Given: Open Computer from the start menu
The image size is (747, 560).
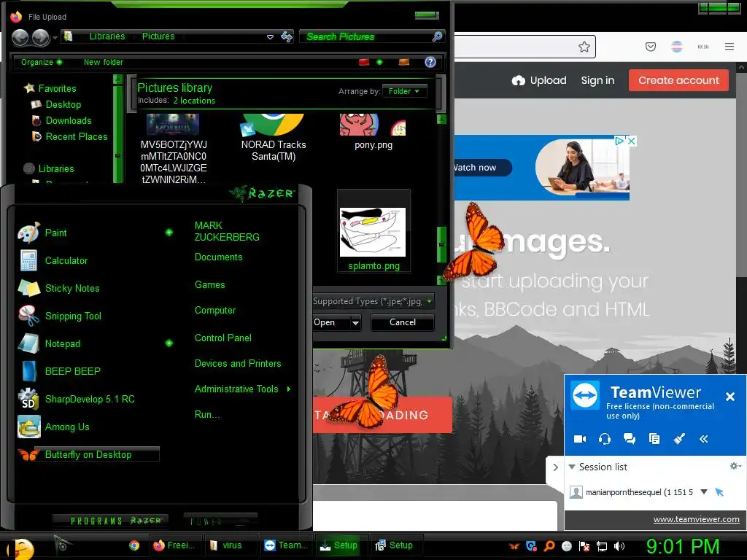Looking at the screenshot, I should pos(215,311).
